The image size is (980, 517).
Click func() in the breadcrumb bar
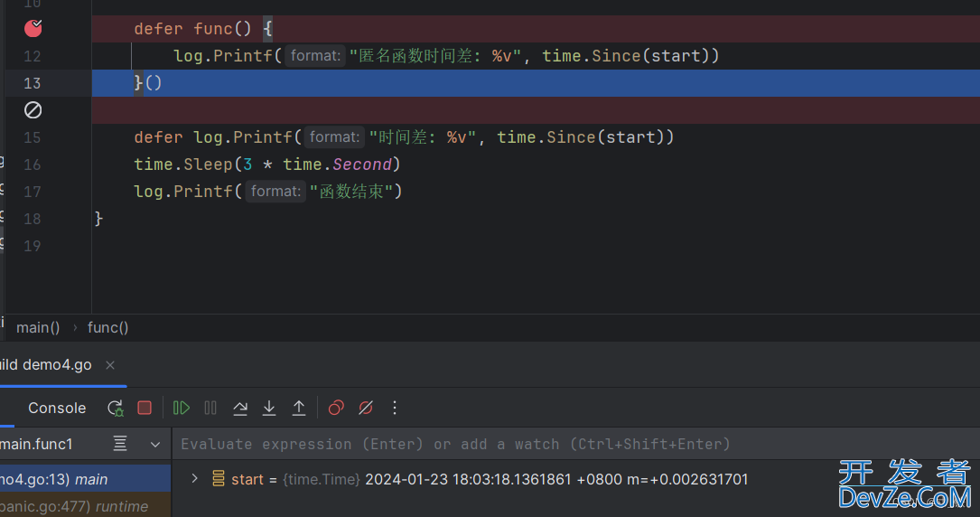108,327
